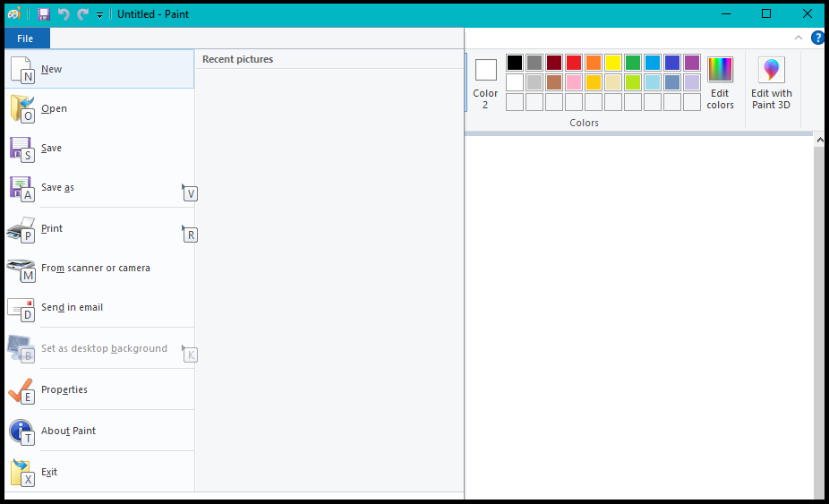Pick the pink rose color swatch

click(x=574, y=82)
